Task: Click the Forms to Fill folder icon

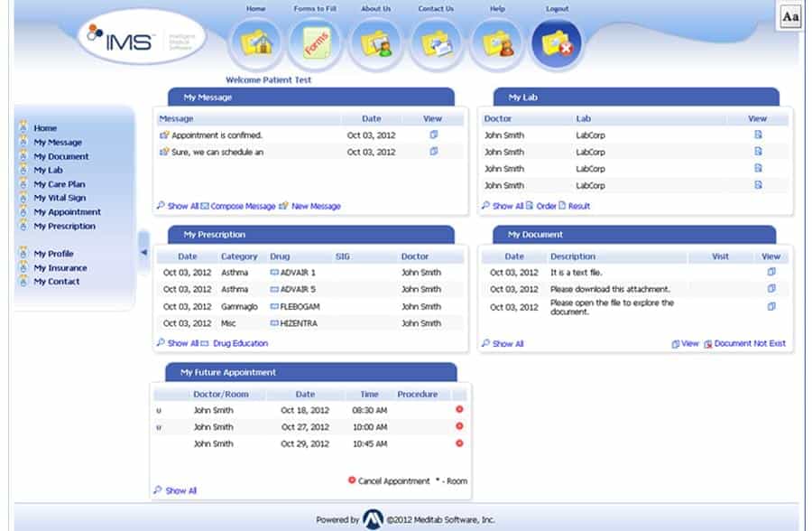Action: click(315, 42)
